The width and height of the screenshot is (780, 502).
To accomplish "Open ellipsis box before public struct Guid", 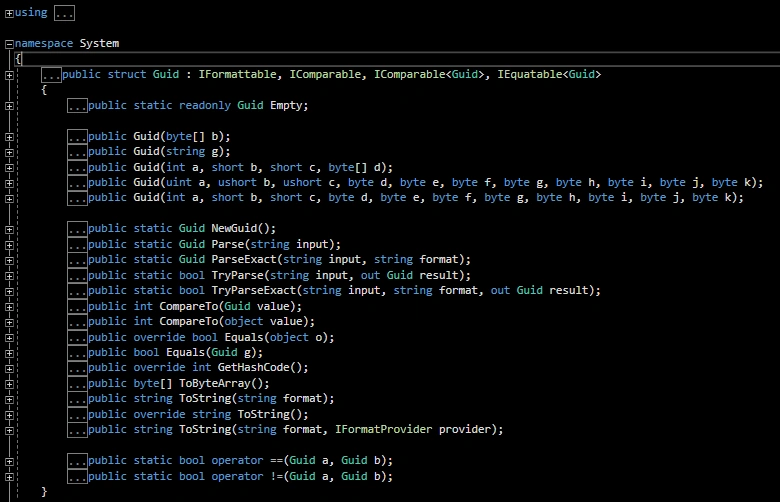I will tap(51, 75).
